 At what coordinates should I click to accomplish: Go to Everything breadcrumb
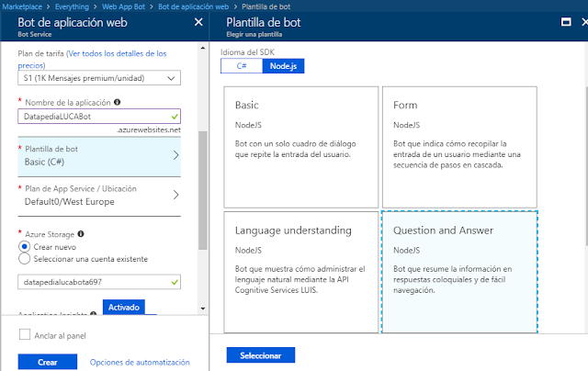72,6
